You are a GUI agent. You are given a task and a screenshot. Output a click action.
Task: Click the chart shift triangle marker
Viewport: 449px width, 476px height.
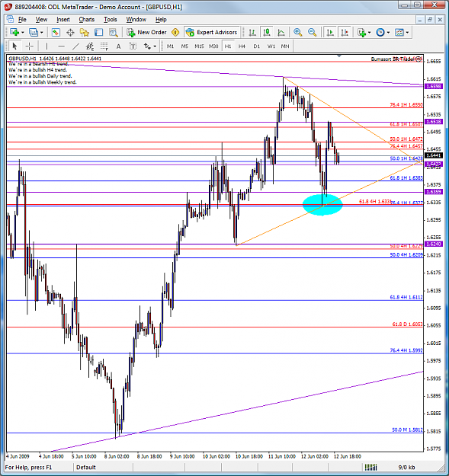pyautogui.click(x=339, y=56)
